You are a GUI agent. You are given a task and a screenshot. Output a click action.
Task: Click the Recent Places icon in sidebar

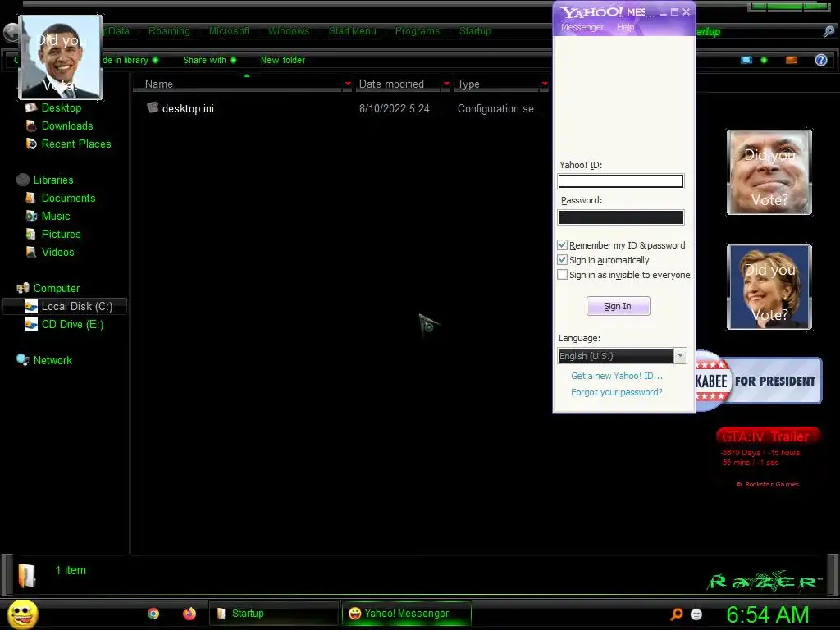31,144
